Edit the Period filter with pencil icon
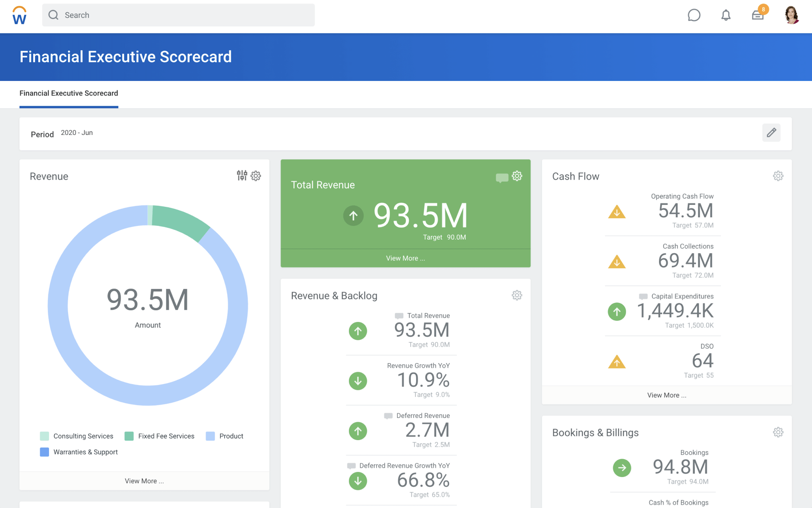812x508 pixels. [771, 133]
